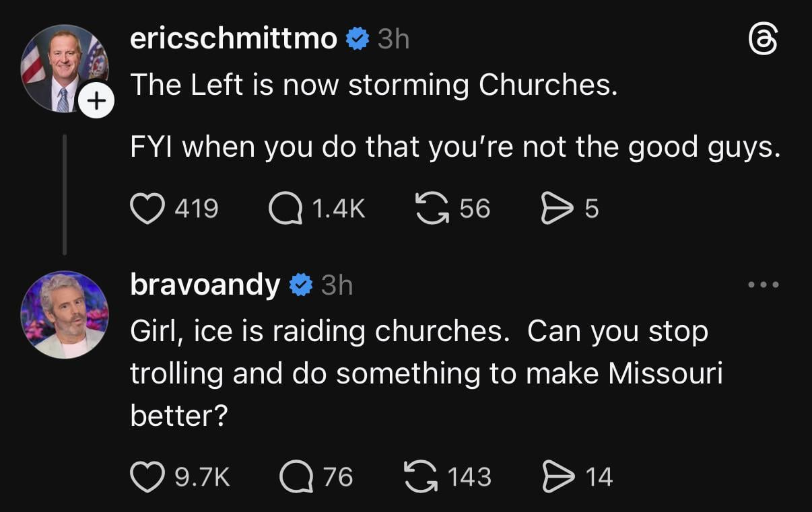Click the verified badge next to ericschmittmo

(357, 40)
